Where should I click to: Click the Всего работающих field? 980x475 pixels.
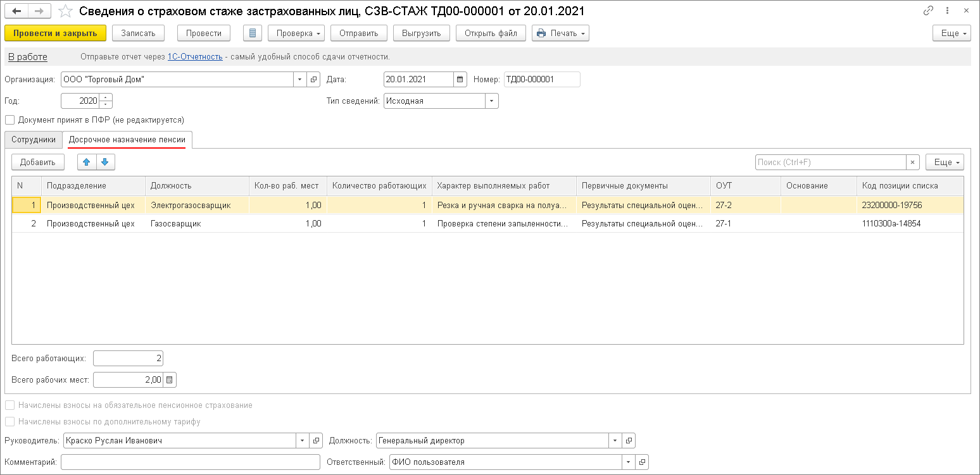coord(129,358)
